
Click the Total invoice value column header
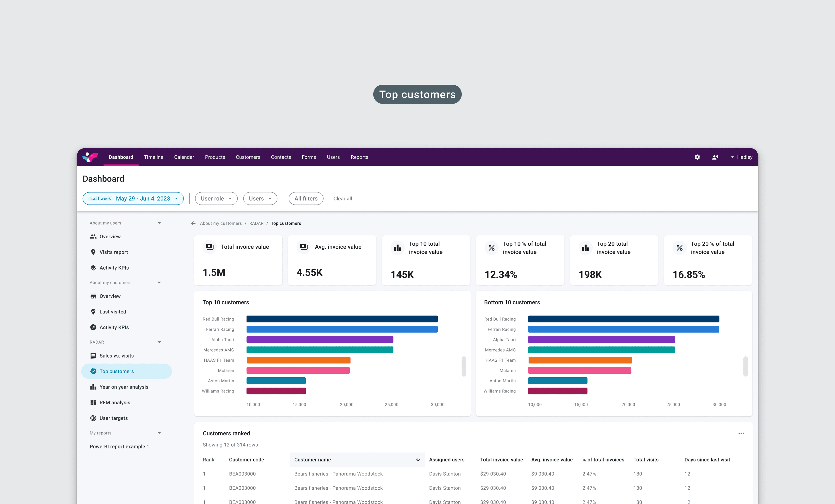501,460
